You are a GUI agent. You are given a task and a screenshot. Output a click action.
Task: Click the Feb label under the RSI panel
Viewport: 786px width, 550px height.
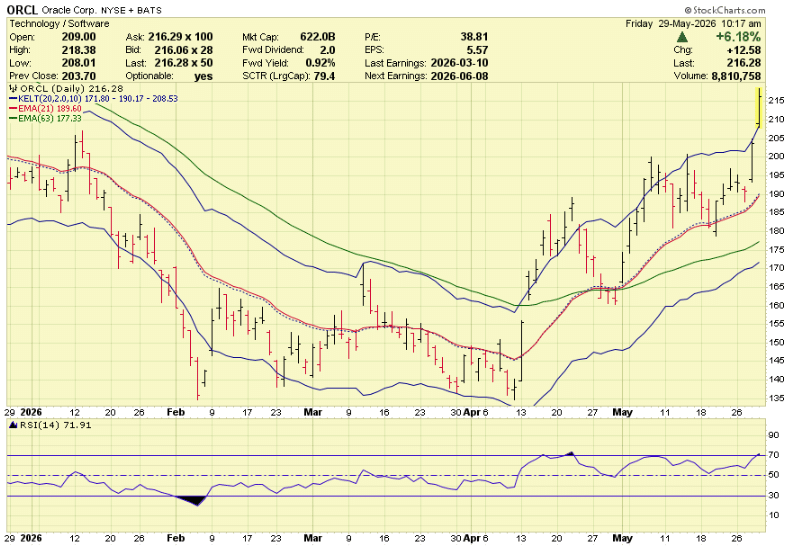pyautogui.click(x=175, y=538)
